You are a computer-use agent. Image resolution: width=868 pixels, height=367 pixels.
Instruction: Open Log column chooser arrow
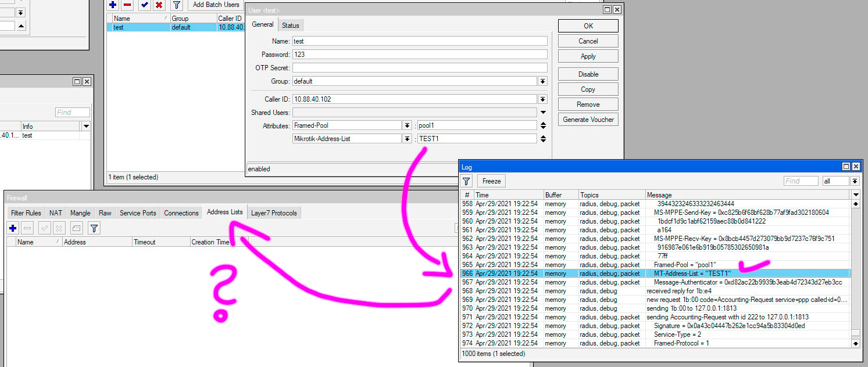[855, 195]
